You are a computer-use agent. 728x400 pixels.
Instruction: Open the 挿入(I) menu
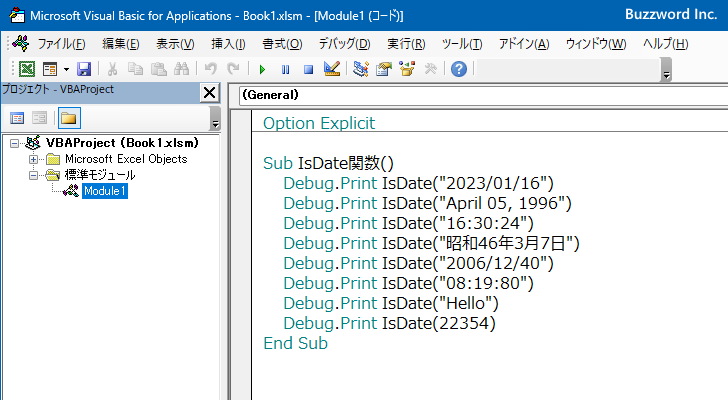tap(228, 44)
